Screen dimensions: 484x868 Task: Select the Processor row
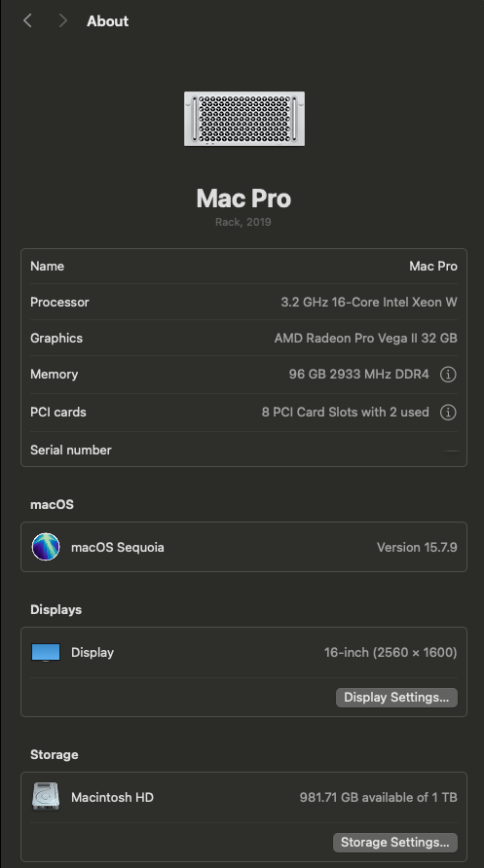243,303
